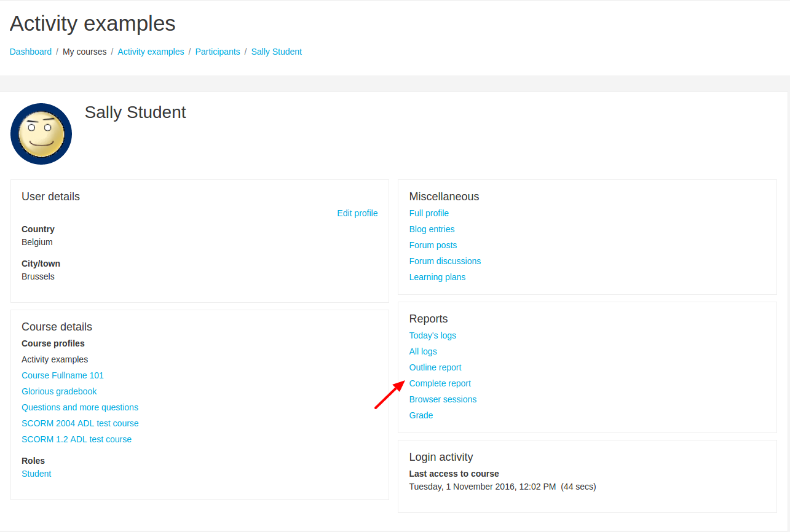This screenshot has height=532, width=790.
Task: Open SCORM 2004 ADL test course
Action: pyautogui.click(x=80, y=423)
